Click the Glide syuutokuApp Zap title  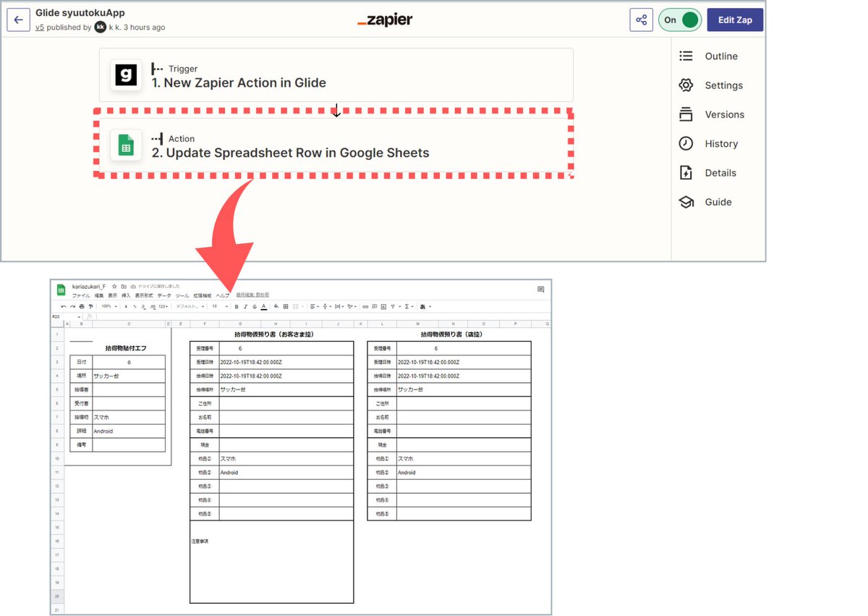point(80,13)
